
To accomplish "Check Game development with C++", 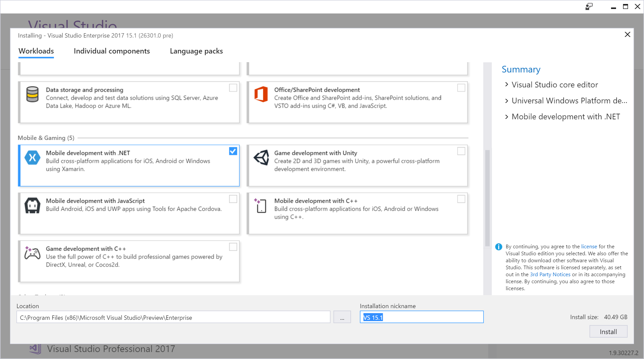I will (233, 247).
